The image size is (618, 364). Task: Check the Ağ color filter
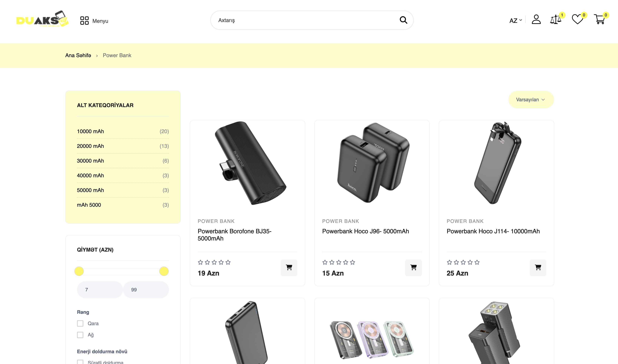[x=80, y=335]
